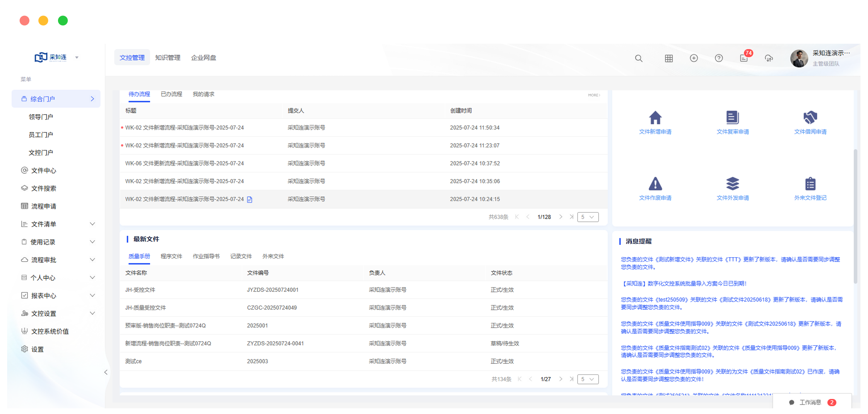Viewport: 868px width, 414px height.
Task: Open workflow created at 11:50:34
Action: coord(364,127)
